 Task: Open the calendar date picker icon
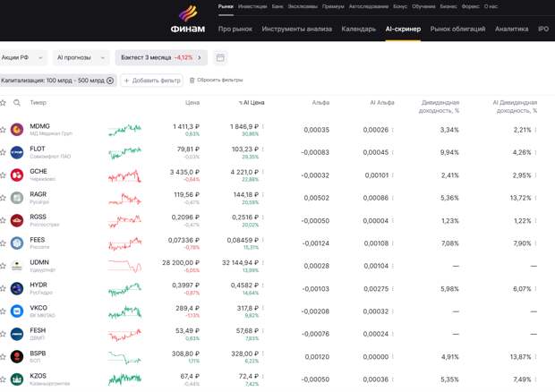coord(221,57)
